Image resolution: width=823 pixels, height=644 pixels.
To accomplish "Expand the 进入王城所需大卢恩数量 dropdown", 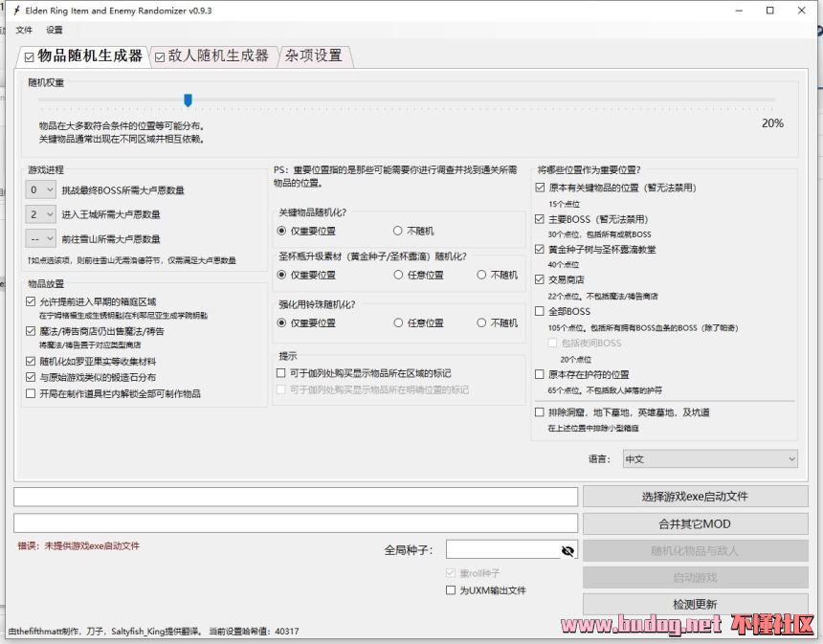I will (x=40, y=214).
